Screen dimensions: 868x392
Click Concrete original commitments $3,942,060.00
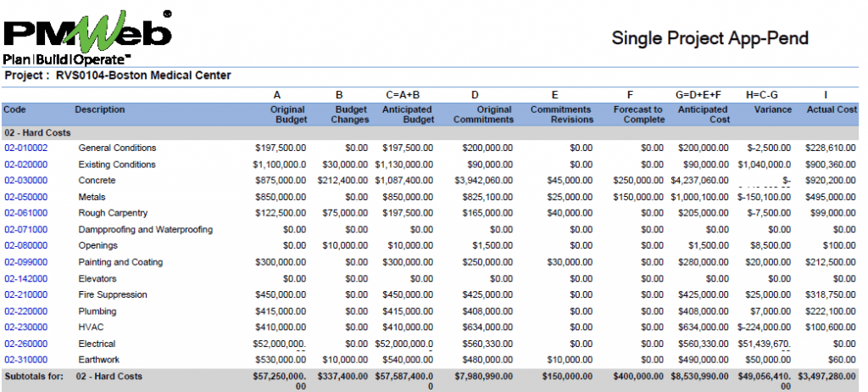point(483,181)
